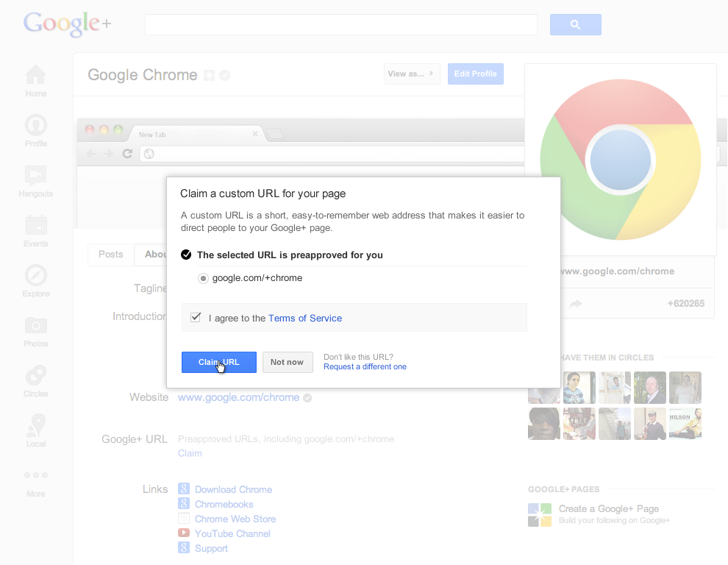Image resolution: width=728 pixels, height=565 pixels.
Task: Click the HILSON circle member thumbnail
Action: 685,424
